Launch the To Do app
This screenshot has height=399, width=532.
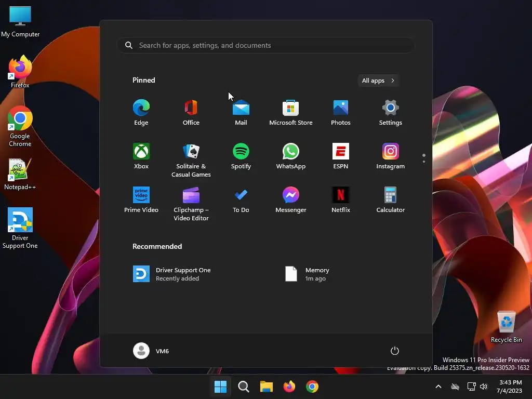[x=241, y=200]
